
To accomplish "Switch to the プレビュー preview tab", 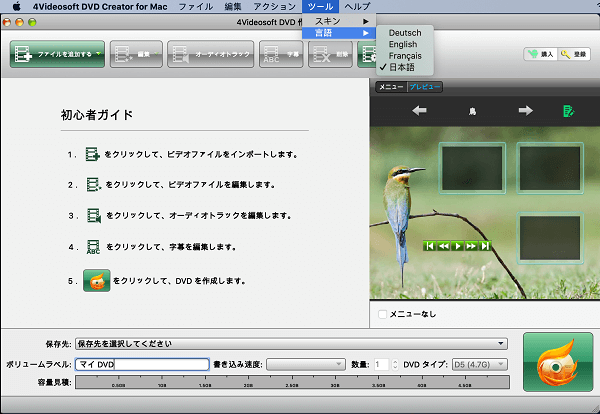I will pyautogui.click(x=423, y=87).
